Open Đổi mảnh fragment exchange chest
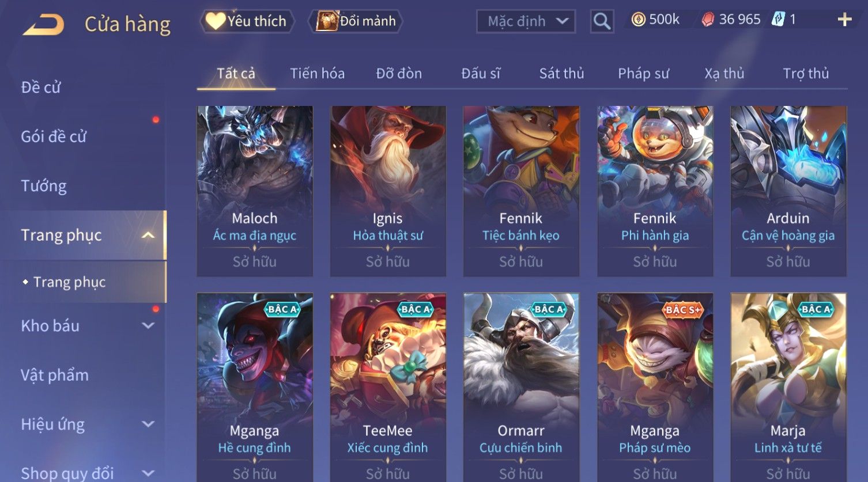The height and width of the screenshot is (482, 868). [x=356, y=21]
